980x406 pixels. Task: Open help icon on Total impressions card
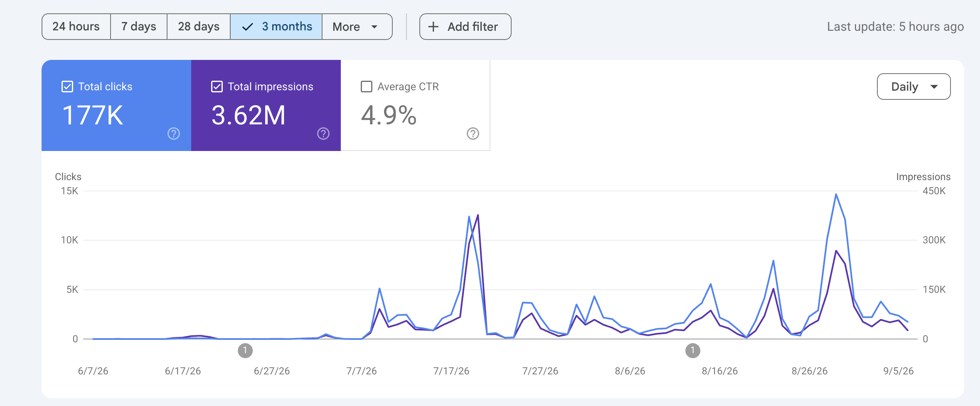pos(323,134)
